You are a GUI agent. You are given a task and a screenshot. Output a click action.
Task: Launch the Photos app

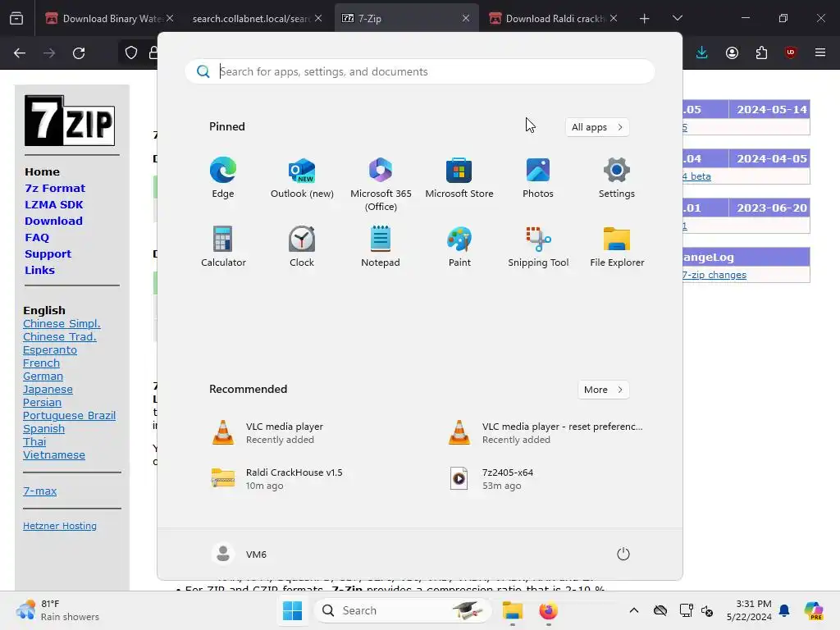[x=538, y=178]
